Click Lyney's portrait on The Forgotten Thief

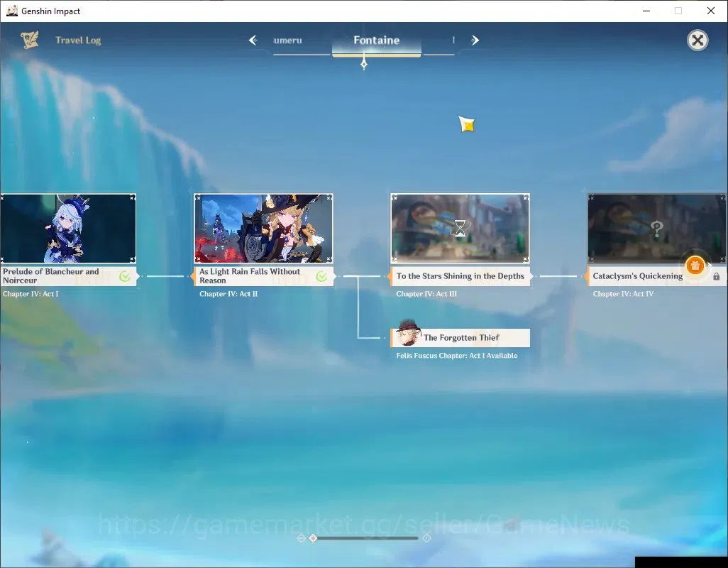(x=408, y=333)
